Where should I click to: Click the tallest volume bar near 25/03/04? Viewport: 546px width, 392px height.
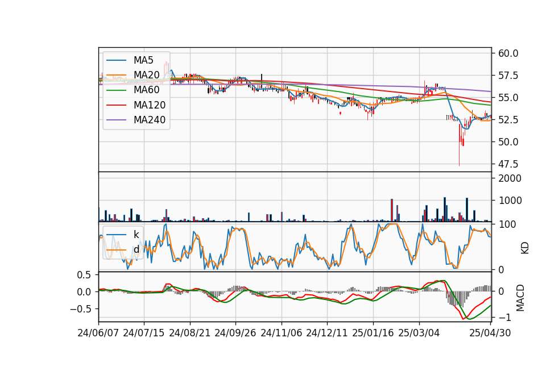point(445,210)
